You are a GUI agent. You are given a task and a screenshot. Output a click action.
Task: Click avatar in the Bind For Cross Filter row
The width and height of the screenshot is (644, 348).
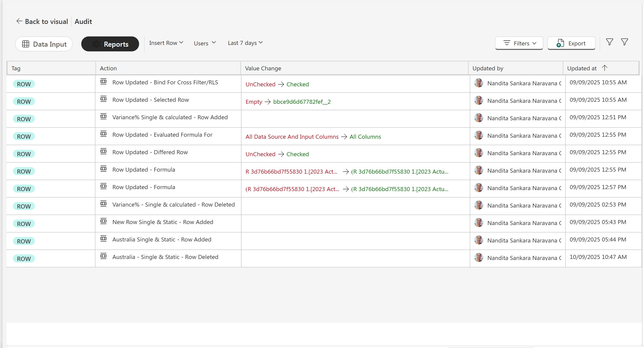479,83
